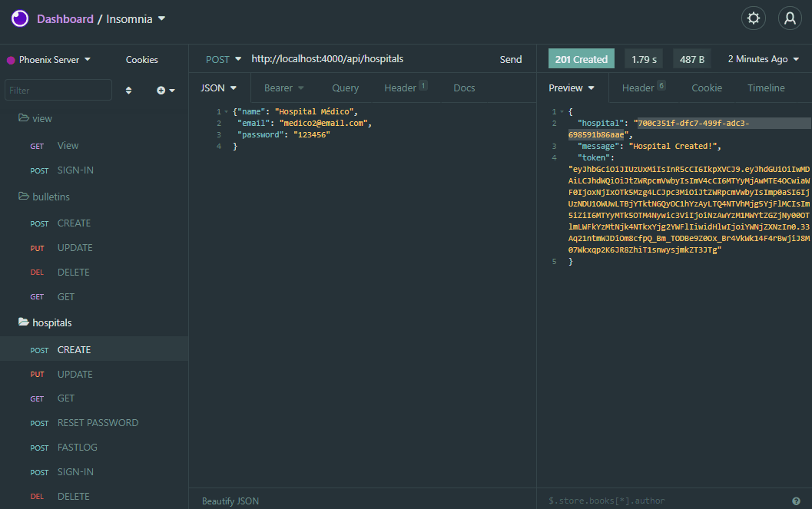This screenshot has width=812, height=509.
Task: Select the RESET PASSWORD request
Action: 98,423
